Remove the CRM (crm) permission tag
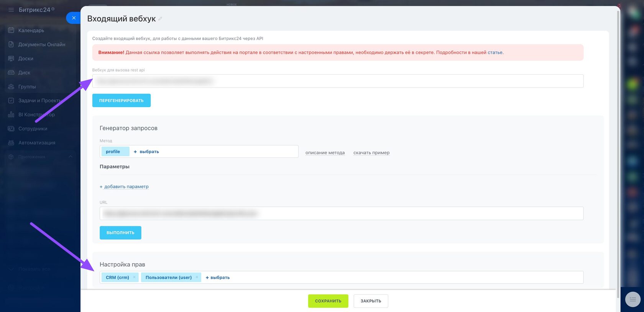This screenshot has width=644, height=312. (x=134, y=278)
